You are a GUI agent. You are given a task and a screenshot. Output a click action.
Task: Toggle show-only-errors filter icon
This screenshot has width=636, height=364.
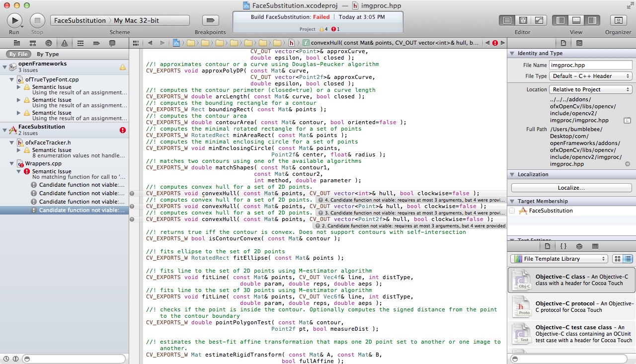[15, 359]
